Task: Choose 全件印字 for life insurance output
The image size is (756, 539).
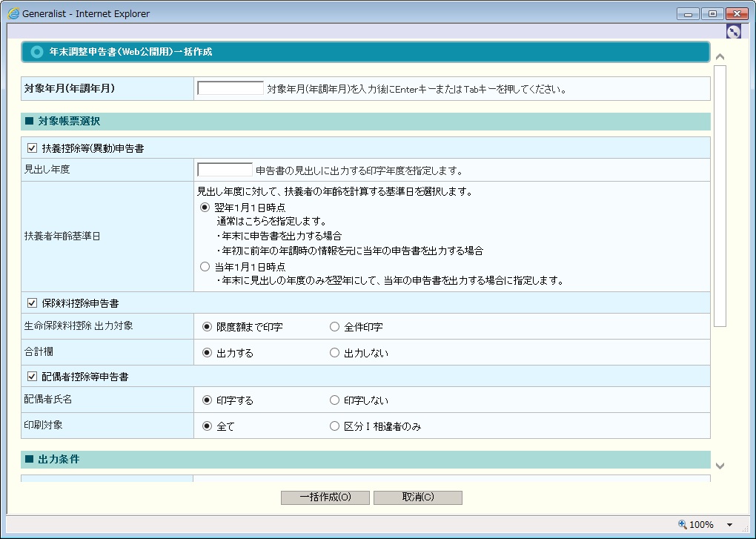Action: (x=334, y=327)
